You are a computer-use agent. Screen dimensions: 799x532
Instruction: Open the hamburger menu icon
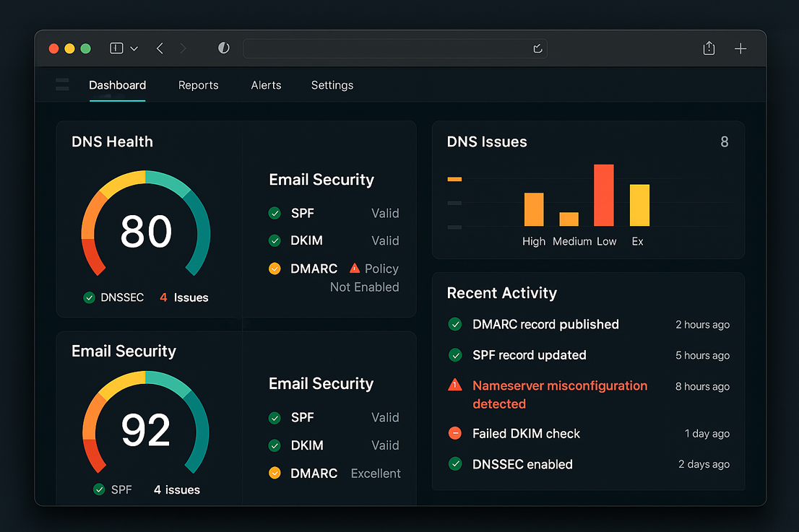(x=63, y=84)
